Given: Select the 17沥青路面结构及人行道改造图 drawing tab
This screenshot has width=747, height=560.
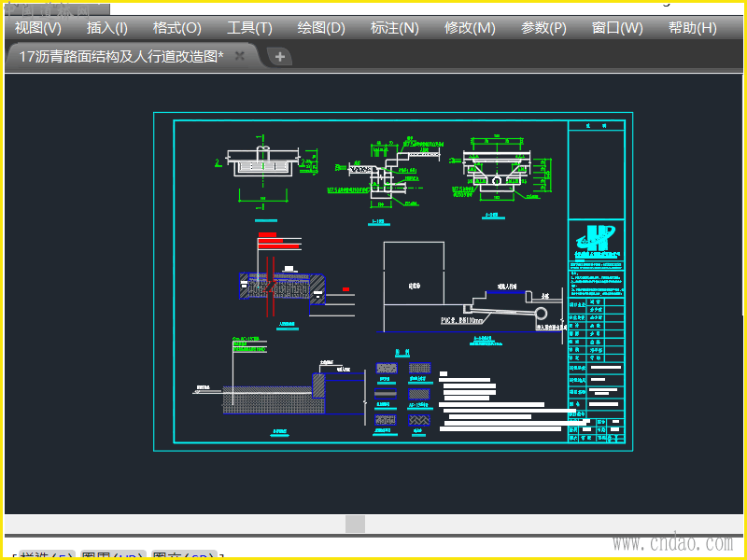Looking at the screenshot, I should tap(121, 56).
